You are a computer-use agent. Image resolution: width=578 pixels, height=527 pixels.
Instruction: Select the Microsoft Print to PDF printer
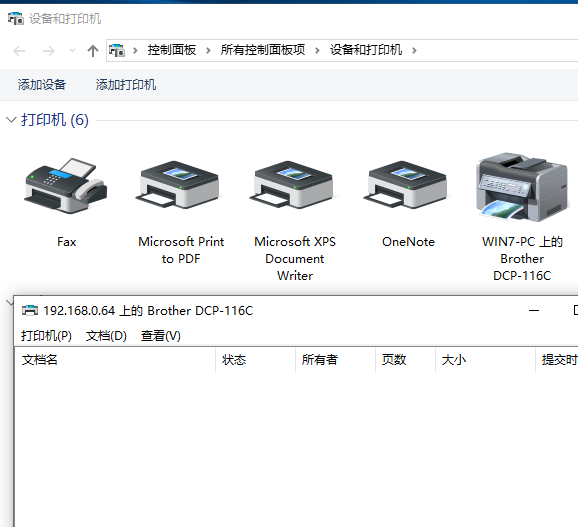coord(181,186)
